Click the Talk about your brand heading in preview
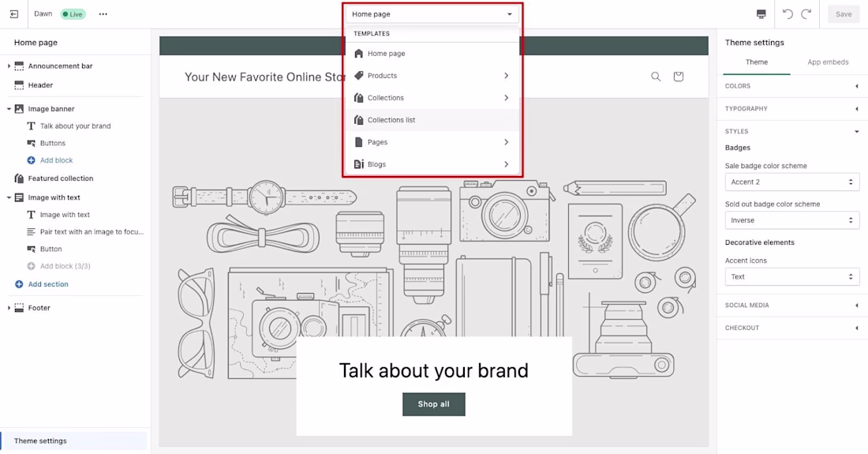 pyautogui.click(x=433, y=370)
